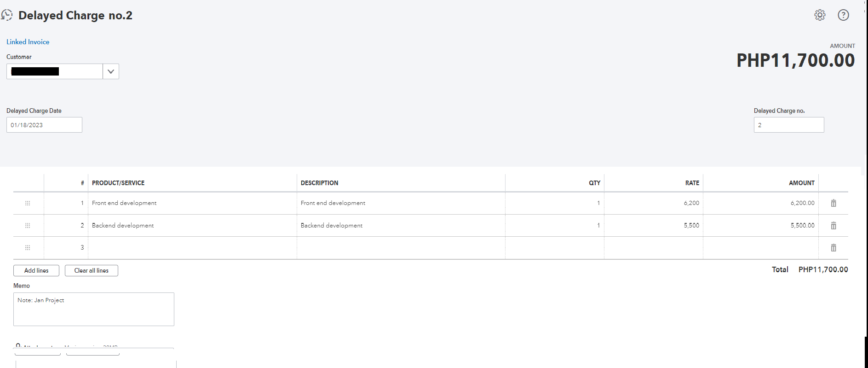The image size is (868, 368).
Task: Click Front end development product cell
Action: [x=192, y=203]
